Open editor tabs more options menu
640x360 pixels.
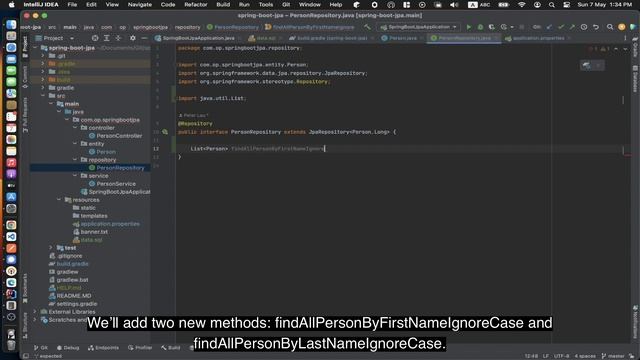point(625,38)
